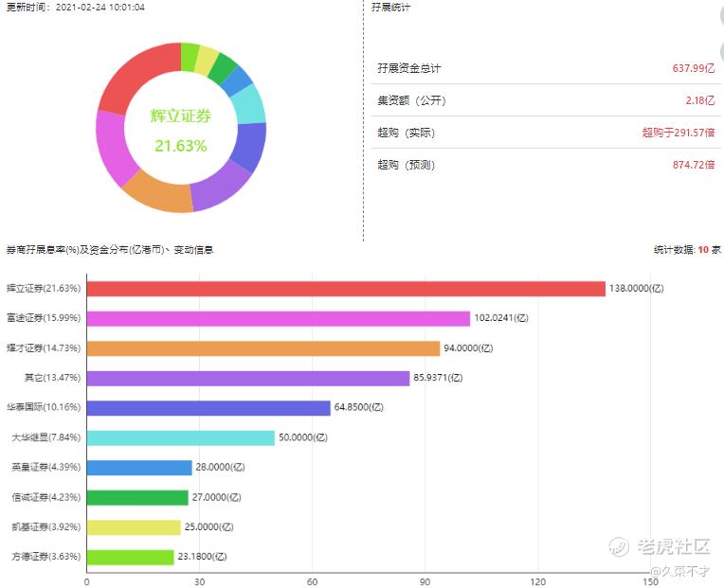Viewport: 724px width, 588px height.
Task: Click the 2.18亿 public offering value
Action: pyautogui.click(x=700, y=100)
